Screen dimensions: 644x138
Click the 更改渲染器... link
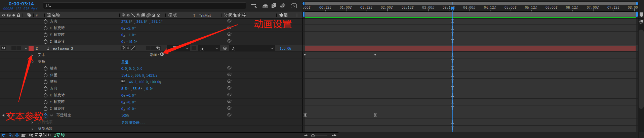133,123
